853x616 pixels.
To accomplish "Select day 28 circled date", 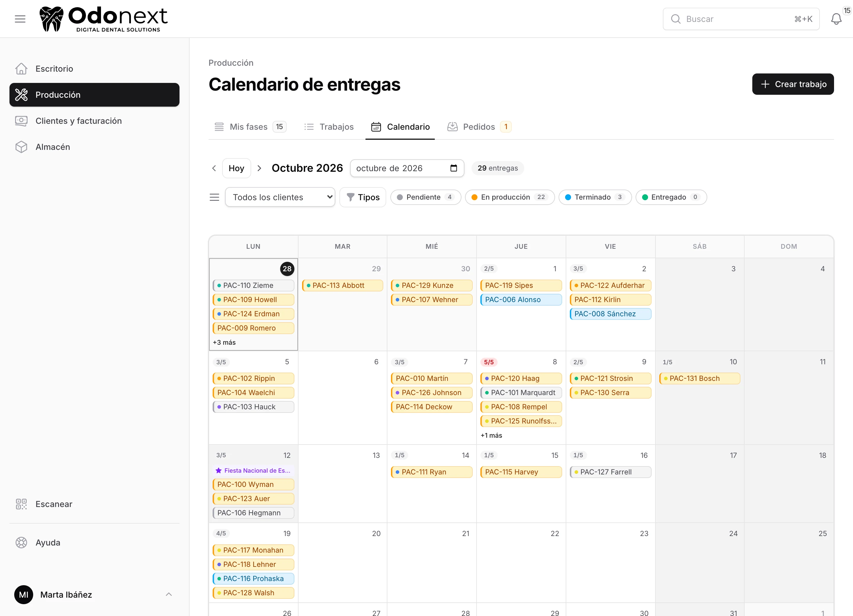I will coord(287,269).
